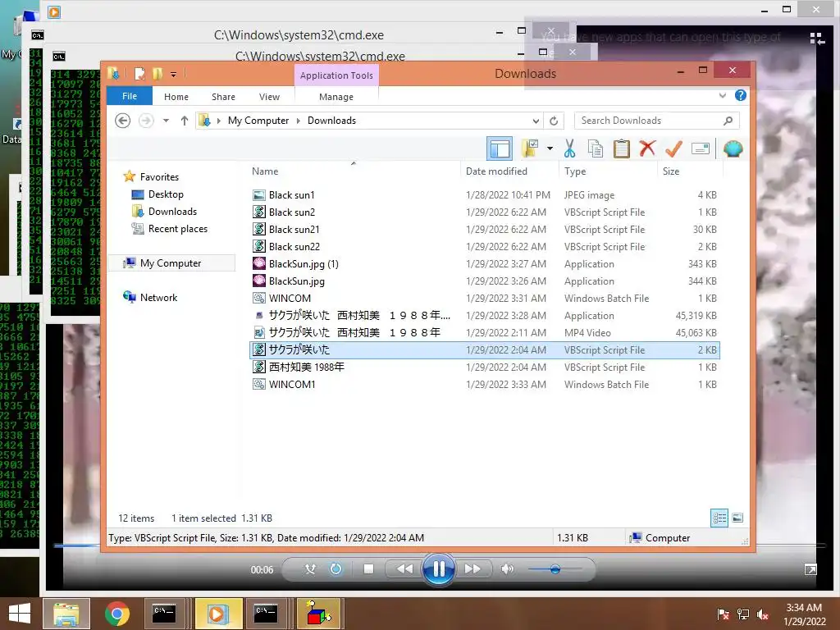Open dropdown arrow beside folder options icon

[550, 148]
